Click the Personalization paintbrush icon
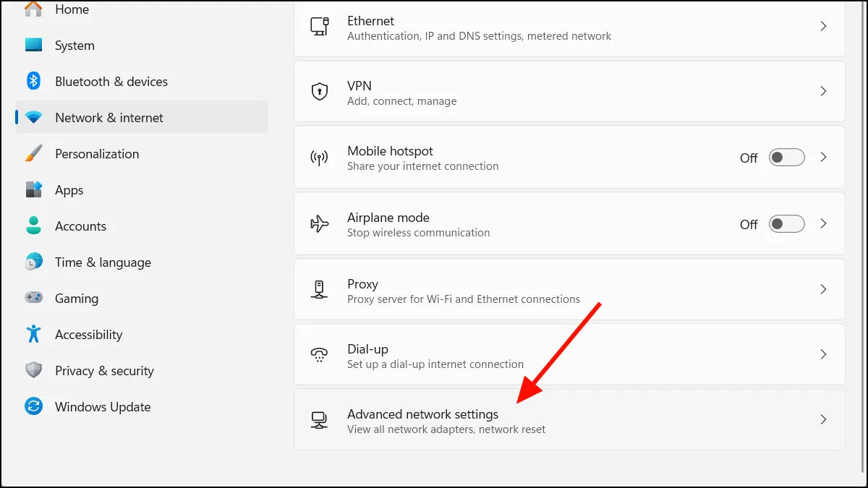Viewport: 868px width, 488px height. pos(33,153)
